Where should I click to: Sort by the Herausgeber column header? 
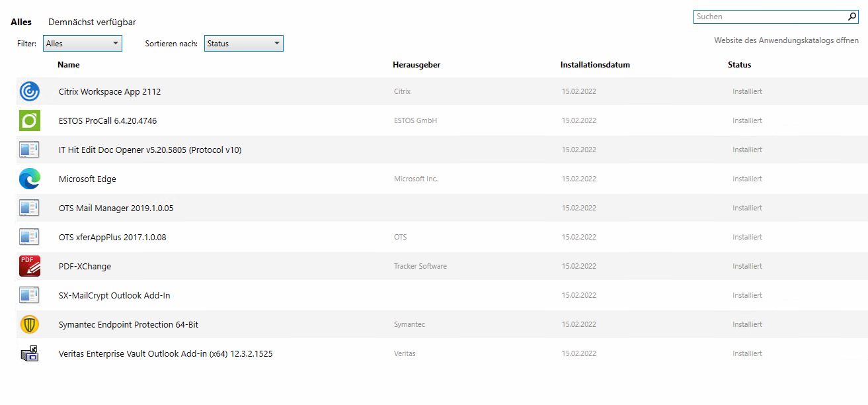click(x=416, y=65)
